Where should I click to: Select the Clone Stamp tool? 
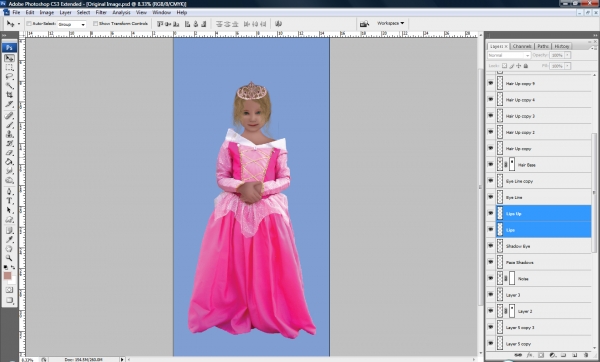9,134
